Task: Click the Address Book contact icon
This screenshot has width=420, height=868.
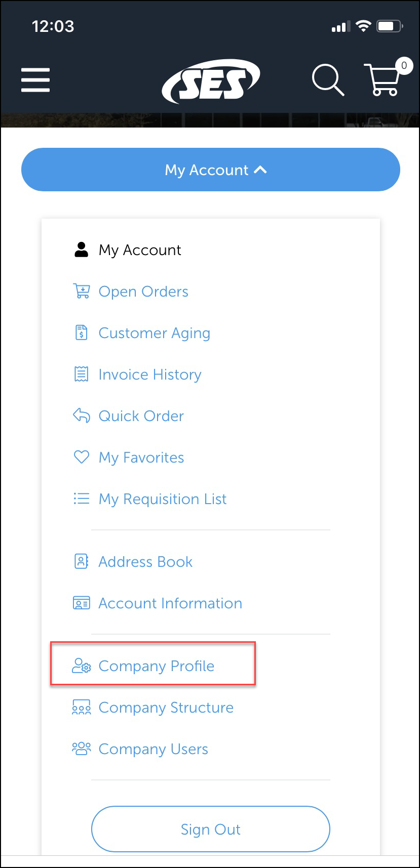Action: point(81,561)
